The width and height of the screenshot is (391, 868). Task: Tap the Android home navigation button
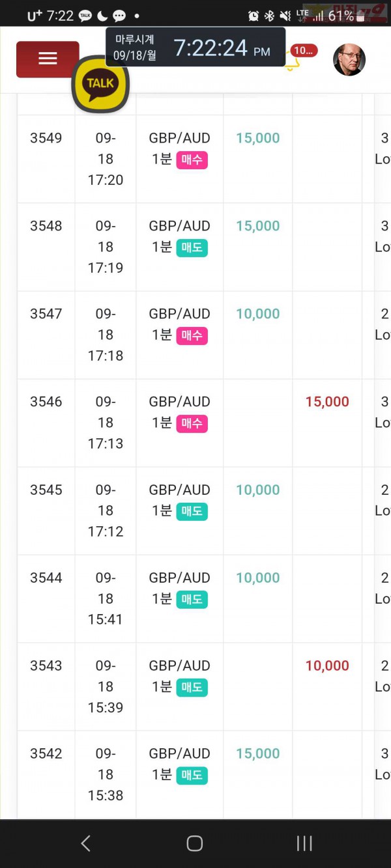point(195,843)
